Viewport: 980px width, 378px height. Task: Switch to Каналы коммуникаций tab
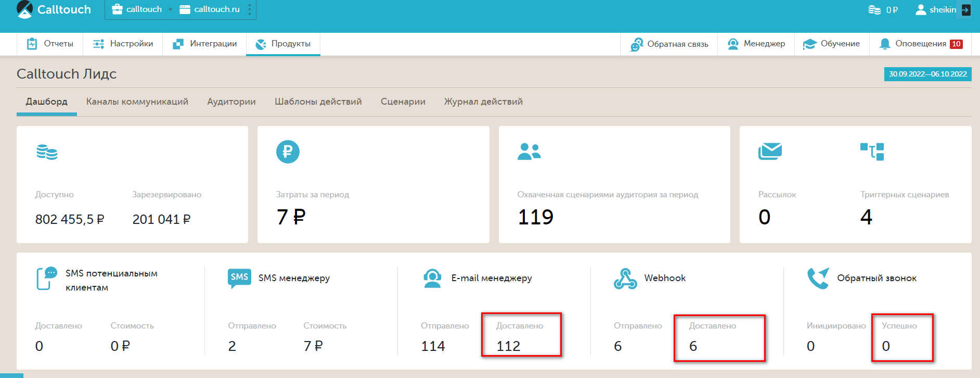tap(137, 102)
